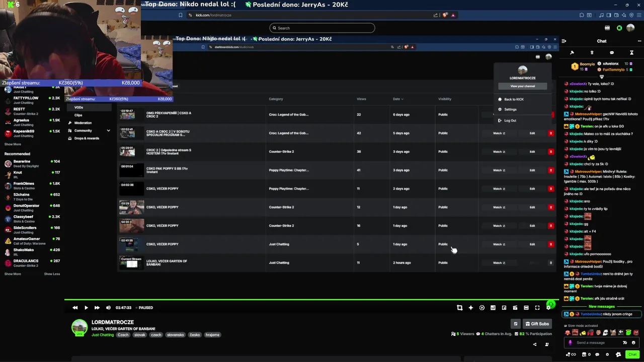
Task: Sort by Date column in streamed dashboard
Action: [398, 99]
